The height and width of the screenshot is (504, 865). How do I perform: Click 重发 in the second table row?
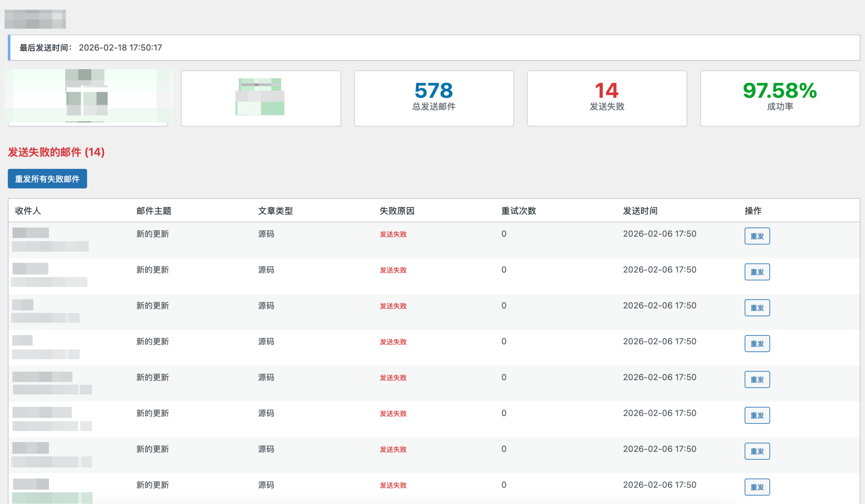coord(757,272)
